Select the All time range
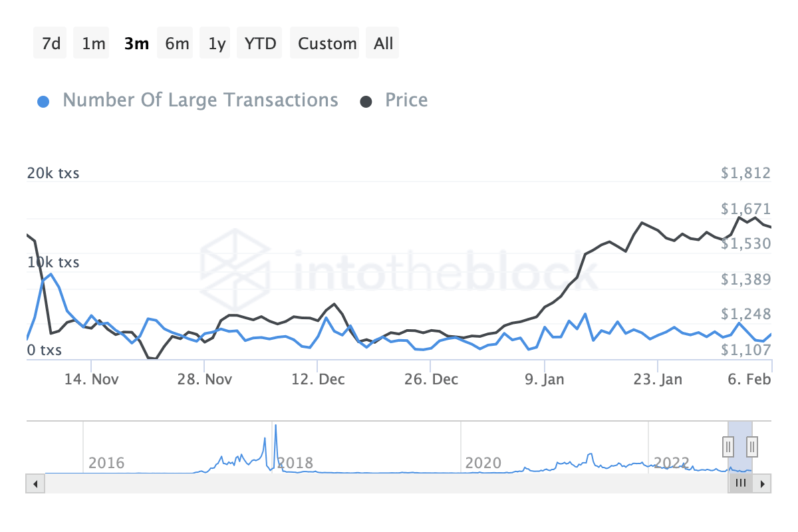The height and width of the screenshot is (532, 798). (x=382, y=43)
